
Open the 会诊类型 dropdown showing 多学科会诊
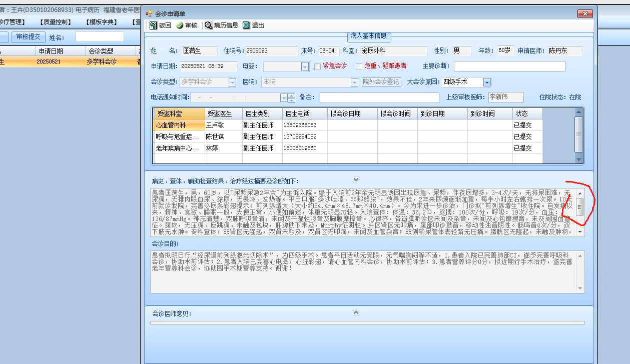[x=232, y=82]
